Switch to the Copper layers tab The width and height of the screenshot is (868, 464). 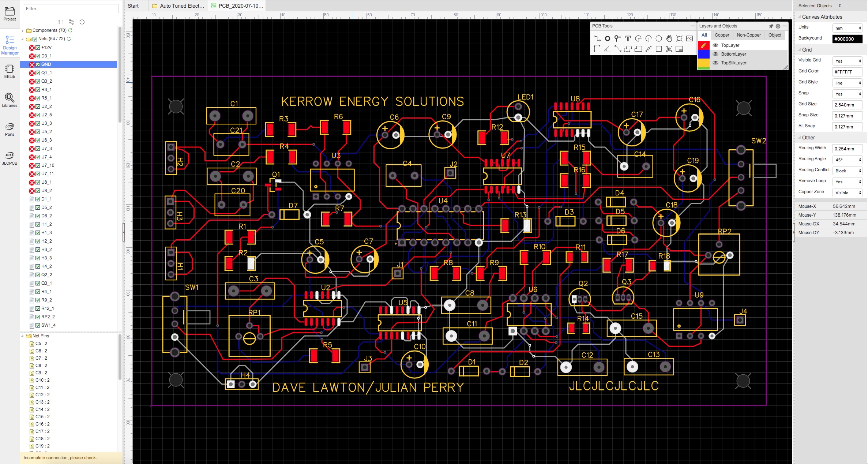click(722, 35)
